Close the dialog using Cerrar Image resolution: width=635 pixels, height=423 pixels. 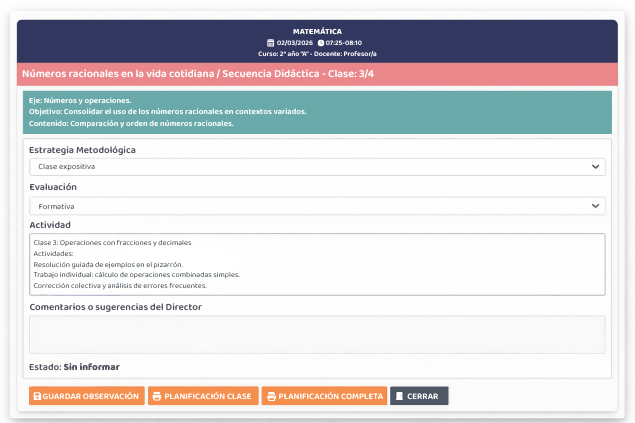point(419,396)
